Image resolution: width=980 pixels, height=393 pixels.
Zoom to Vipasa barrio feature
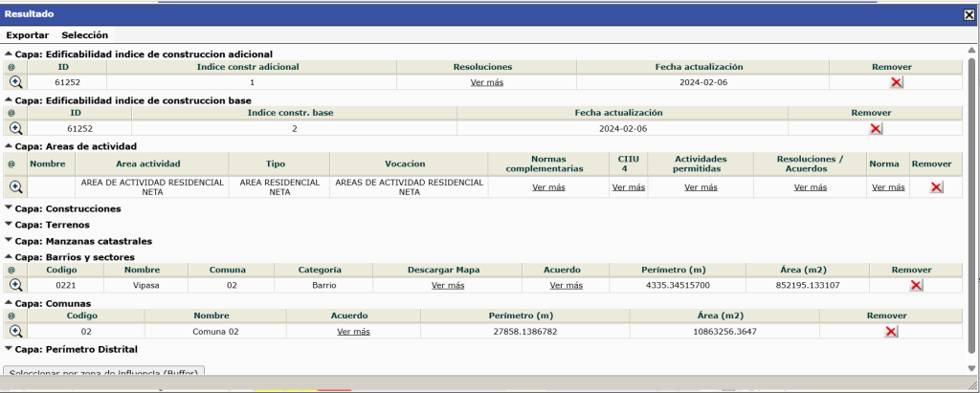coord(15,284)
